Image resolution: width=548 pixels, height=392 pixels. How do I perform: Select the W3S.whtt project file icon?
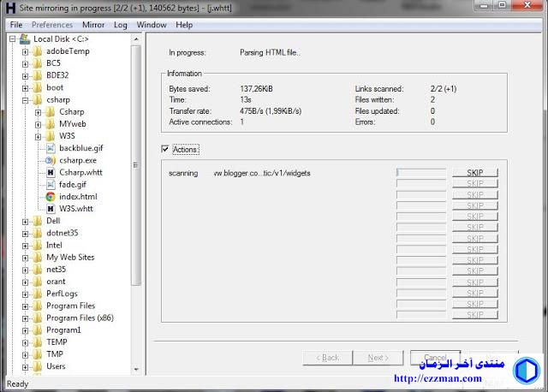(x=51, y=209)
